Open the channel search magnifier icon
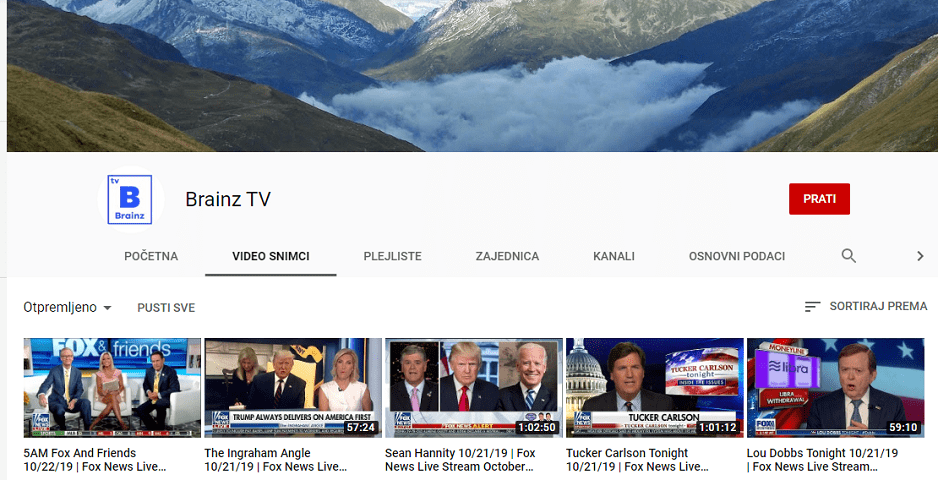 point(848,256)
